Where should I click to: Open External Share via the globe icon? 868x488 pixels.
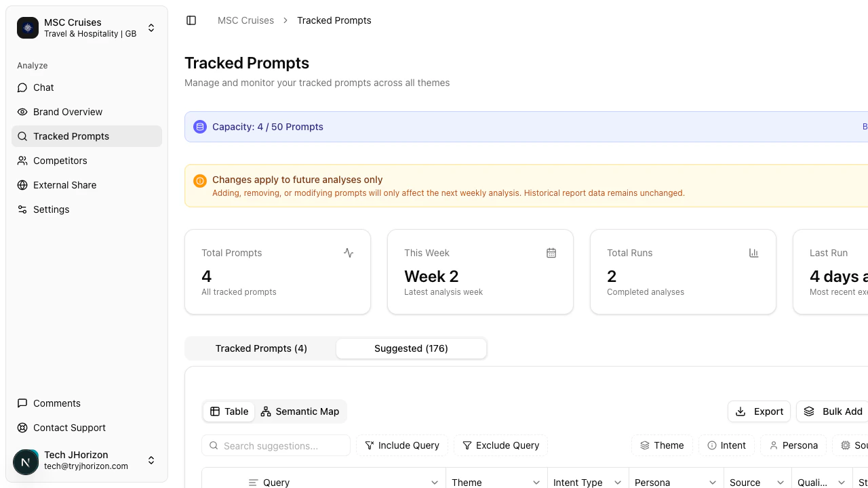click(24, 185)
